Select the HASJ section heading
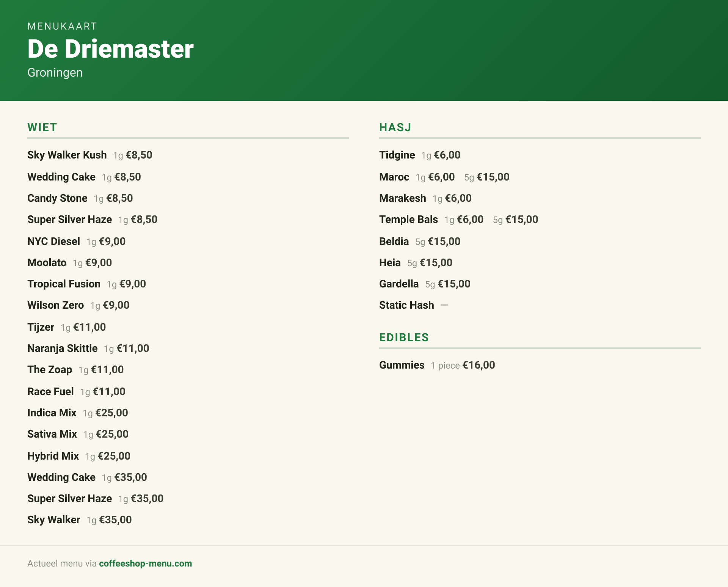The height and width of the screenshot is (587, 728). [x=395, y=127]
